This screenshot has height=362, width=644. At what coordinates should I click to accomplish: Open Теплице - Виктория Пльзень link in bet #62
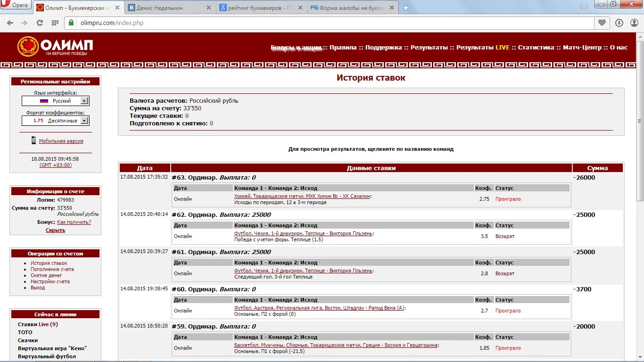tap(303, 233)
